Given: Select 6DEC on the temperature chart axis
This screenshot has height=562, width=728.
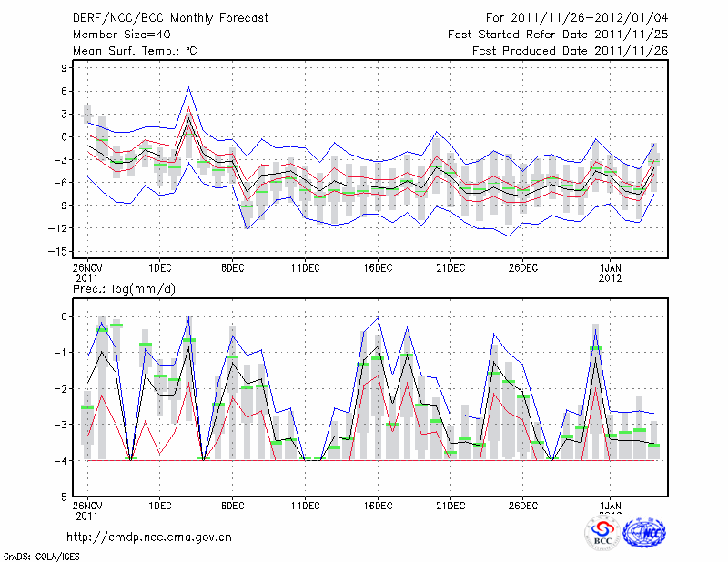Looking at the screenshot, I should point(232,267).
